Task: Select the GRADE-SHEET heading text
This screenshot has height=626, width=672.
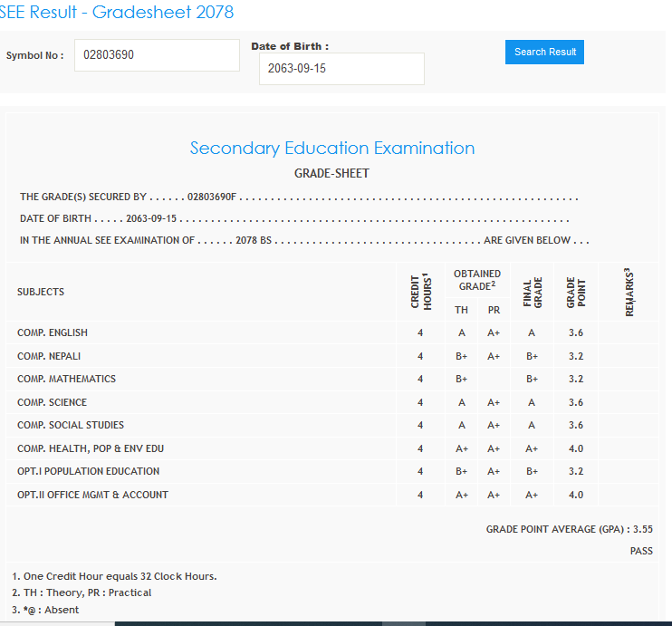Action: pos(331,173)
